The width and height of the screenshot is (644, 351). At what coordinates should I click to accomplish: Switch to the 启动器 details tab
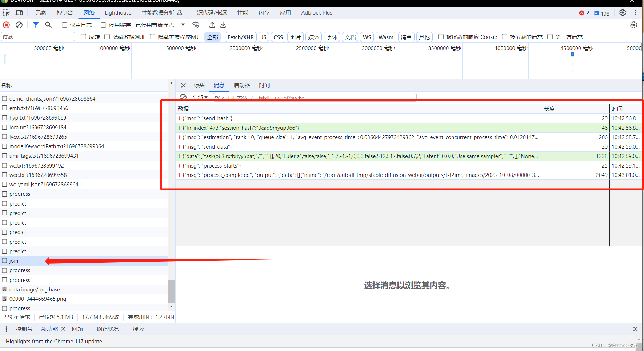click(x=242, y=85)
